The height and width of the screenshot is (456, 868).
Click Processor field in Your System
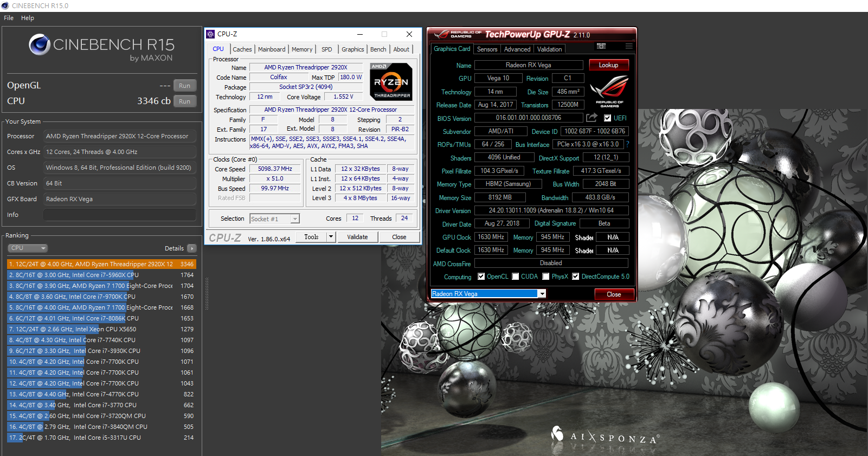pyautogui.click(x=120, y=136)
